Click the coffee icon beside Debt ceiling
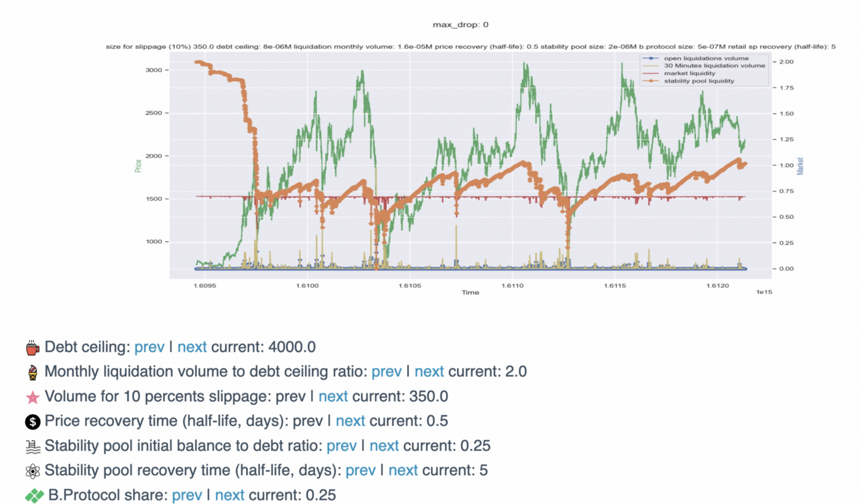 [x=32, y=347]
